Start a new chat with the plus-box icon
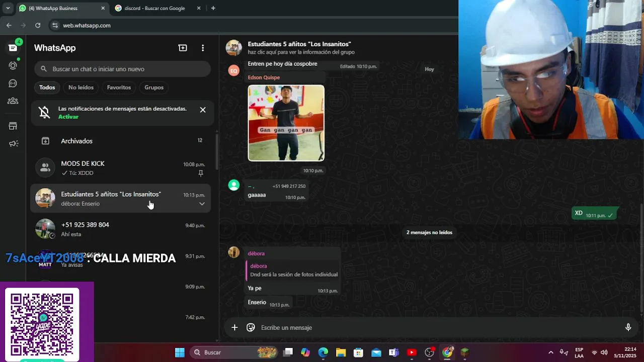Screen dimensions: 644x362 [x=183, y=48]
